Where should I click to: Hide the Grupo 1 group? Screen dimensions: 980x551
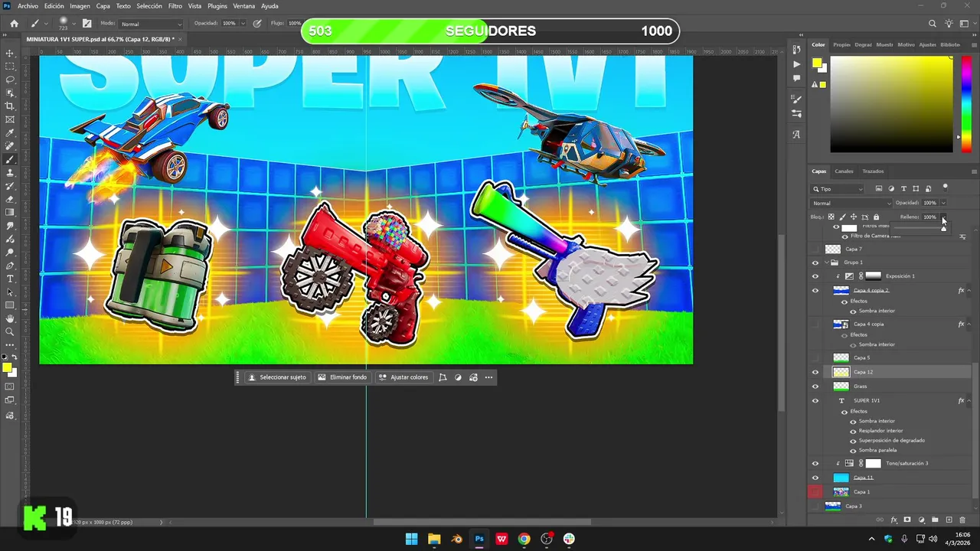[815, 262]
